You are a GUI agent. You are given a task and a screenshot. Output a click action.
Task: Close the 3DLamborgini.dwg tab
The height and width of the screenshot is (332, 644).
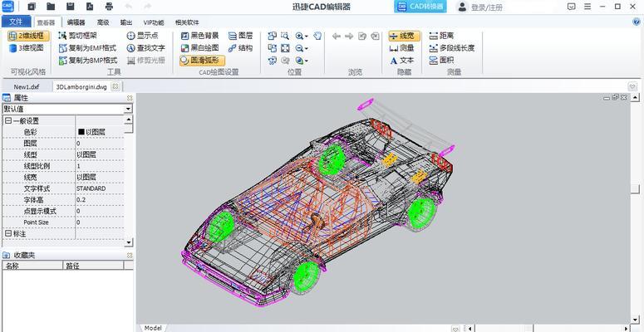coord(116,86)
